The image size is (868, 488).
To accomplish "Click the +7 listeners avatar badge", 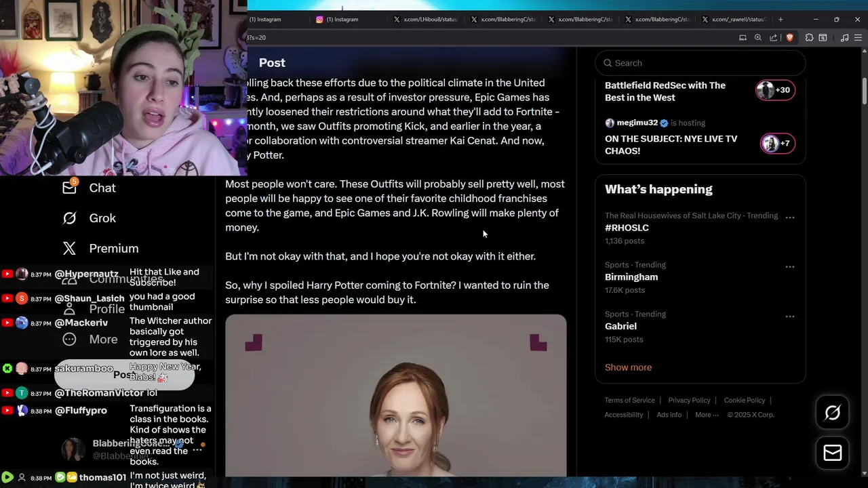I will [777, 143].
